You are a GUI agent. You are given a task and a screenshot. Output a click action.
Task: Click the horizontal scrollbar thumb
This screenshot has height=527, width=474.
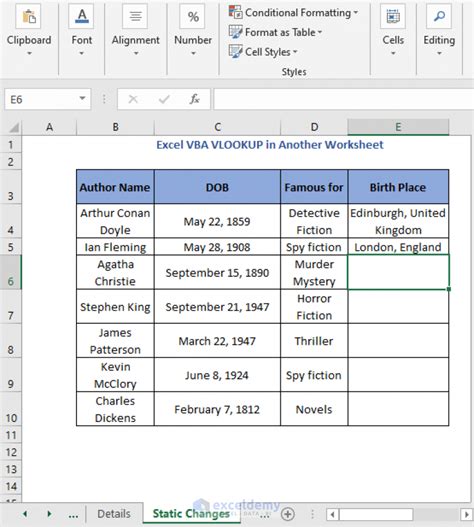point(376,514)
